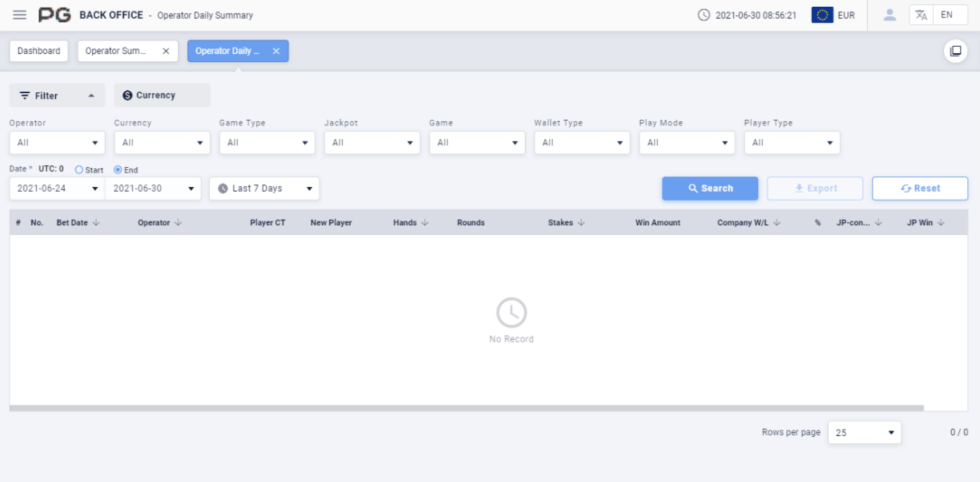Viewport: 980px width, 482px height.
Task: Close the Operator Daily tab
Action: click(x=276, y=51)
